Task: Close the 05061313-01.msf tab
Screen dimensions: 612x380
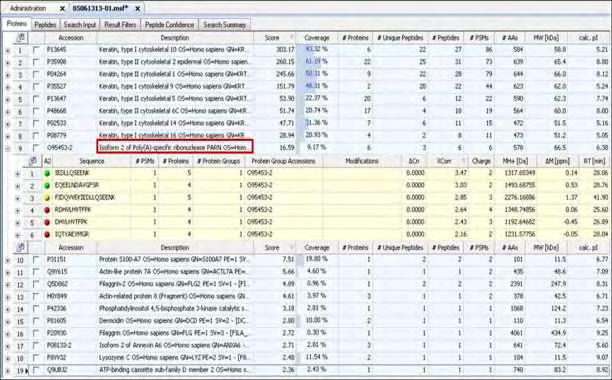Action: coord(138,8)
